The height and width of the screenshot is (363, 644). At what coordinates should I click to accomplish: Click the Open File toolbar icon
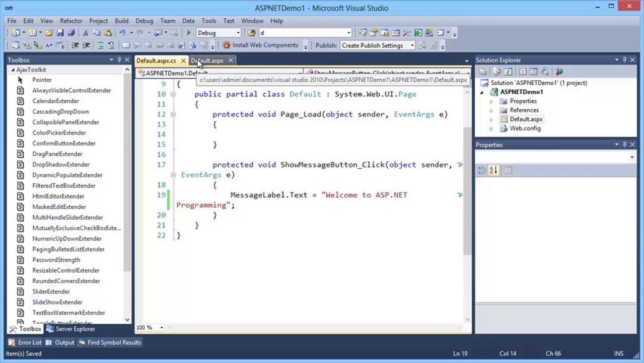click(x=49, y=33)
